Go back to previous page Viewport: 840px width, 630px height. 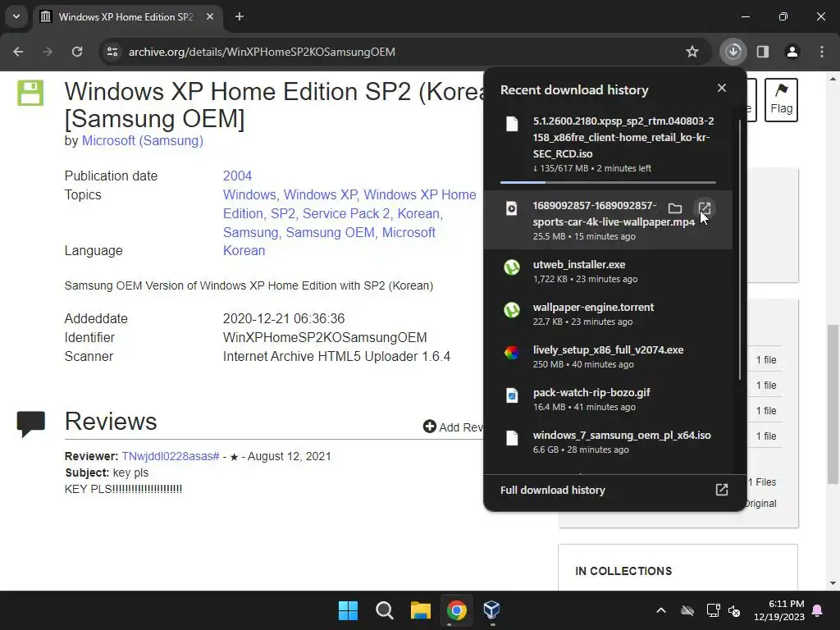(18, 52)
